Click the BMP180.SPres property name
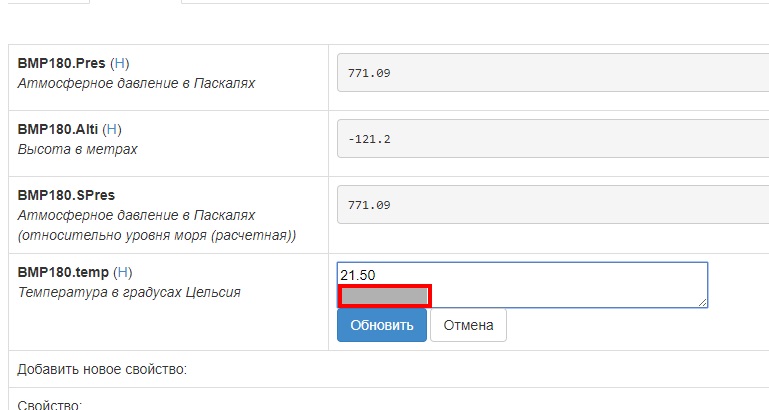This screenshot has height=410, width=769. coord(64,195)
